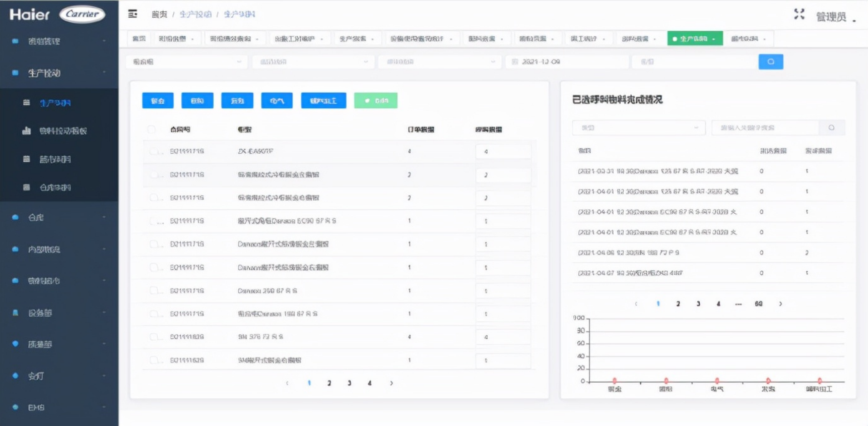The image size is (868, 426).
Task: Click the Haier logo
Action: pyautogui.click(x=30, y=15)
